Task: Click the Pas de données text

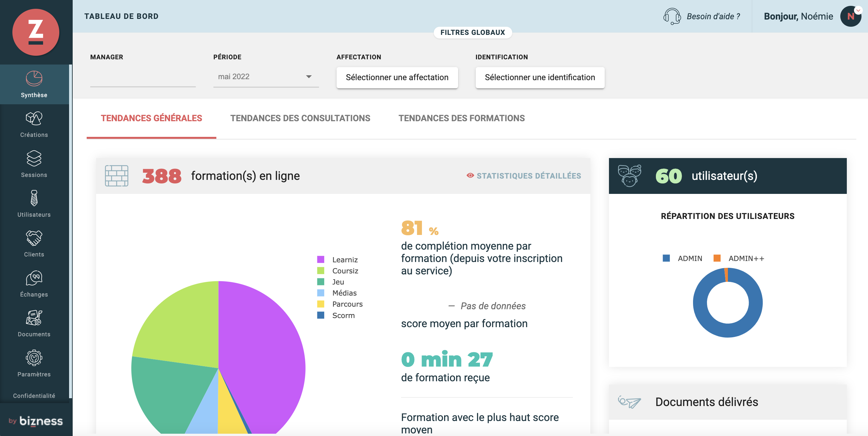Action: coord(493,306)
